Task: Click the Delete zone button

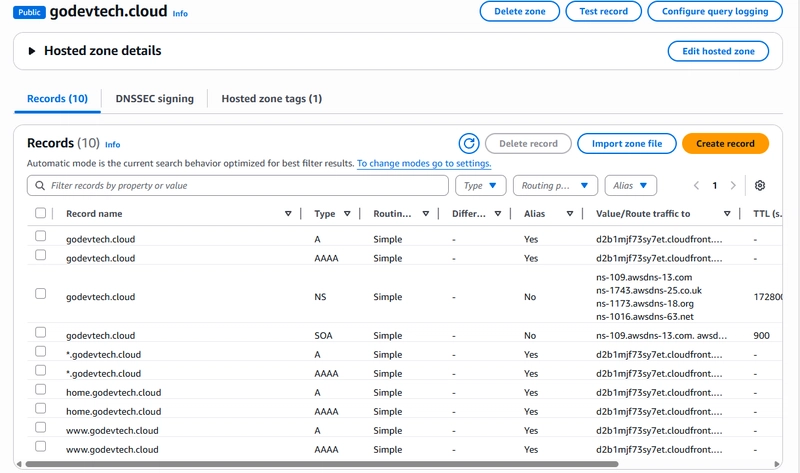Action: (x=519, y=11)
